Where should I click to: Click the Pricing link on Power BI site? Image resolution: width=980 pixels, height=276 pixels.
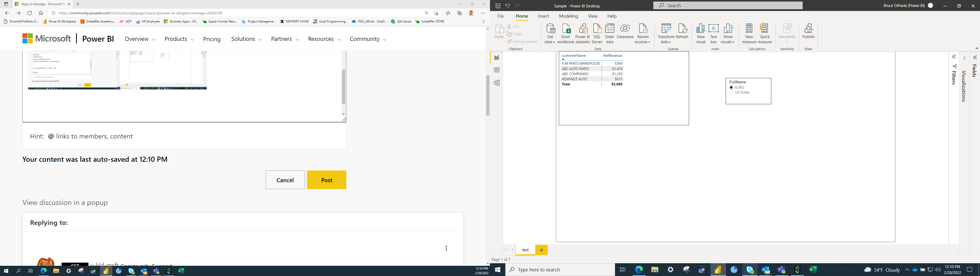212,39
